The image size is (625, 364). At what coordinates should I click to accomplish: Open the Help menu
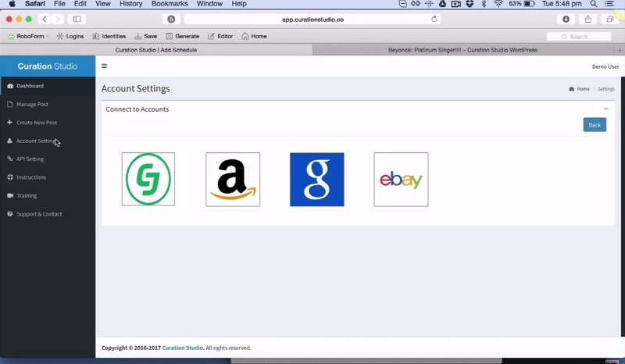point(239,4)
